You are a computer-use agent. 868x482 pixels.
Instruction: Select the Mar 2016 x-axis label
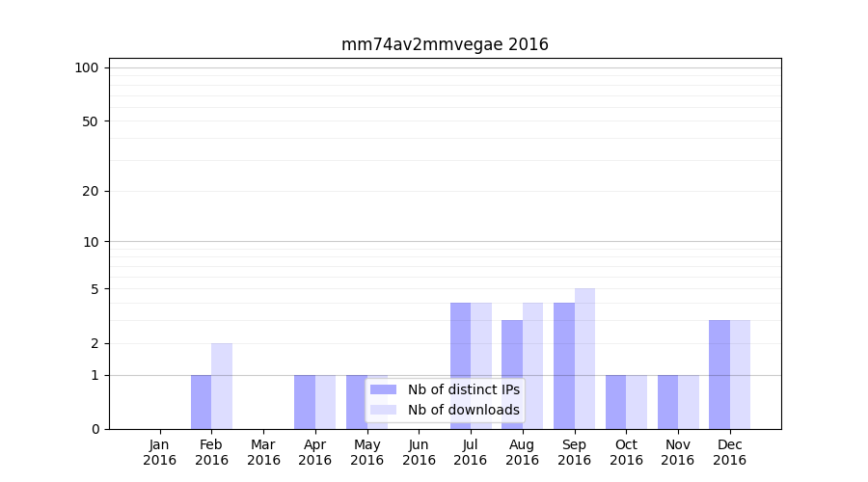pyautogui.click(x=263, y=452)
